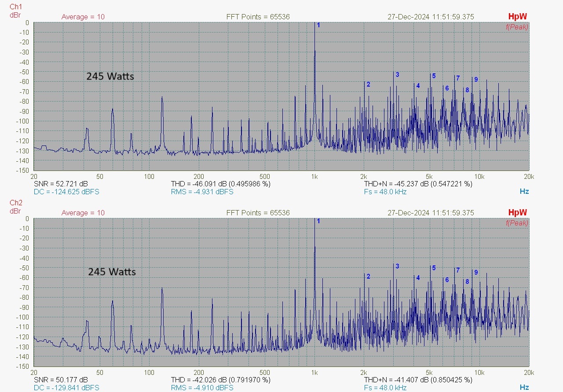The height and width of the screenshot is (392, 563).
Task: Pick harmonic marker 3 in Ch2 chart
Action: [x=397, y=266]
